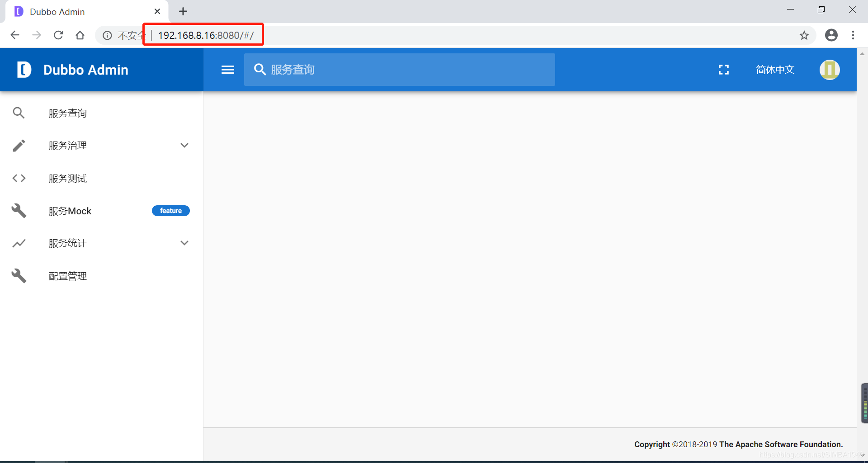The width and height of the screenshot is (868, 463).
Task: Click the Apache Software Foundation copyright text
Action: coord(739,444)
